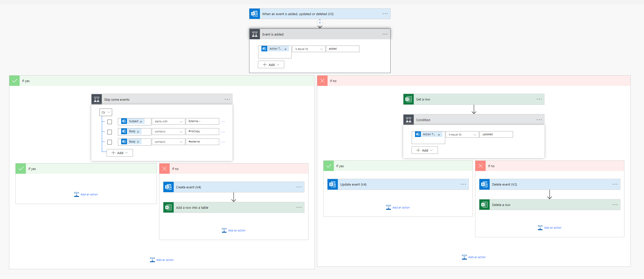
Task: Click the Outlook icon on Create event (V4)
Action: (x=168, y=187)
